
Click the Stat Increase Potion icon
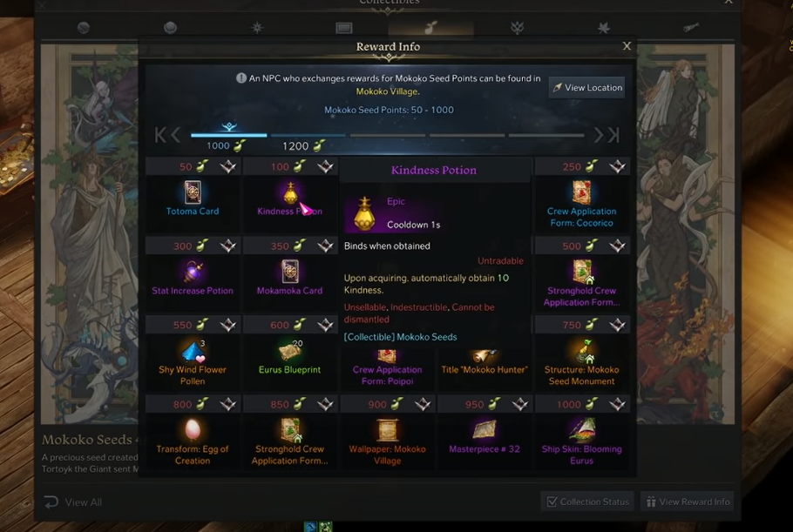tap(193, 272)
